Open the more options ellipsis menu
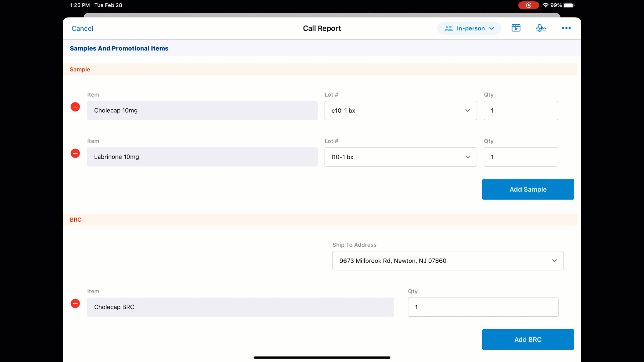 (x=566, y=28)
